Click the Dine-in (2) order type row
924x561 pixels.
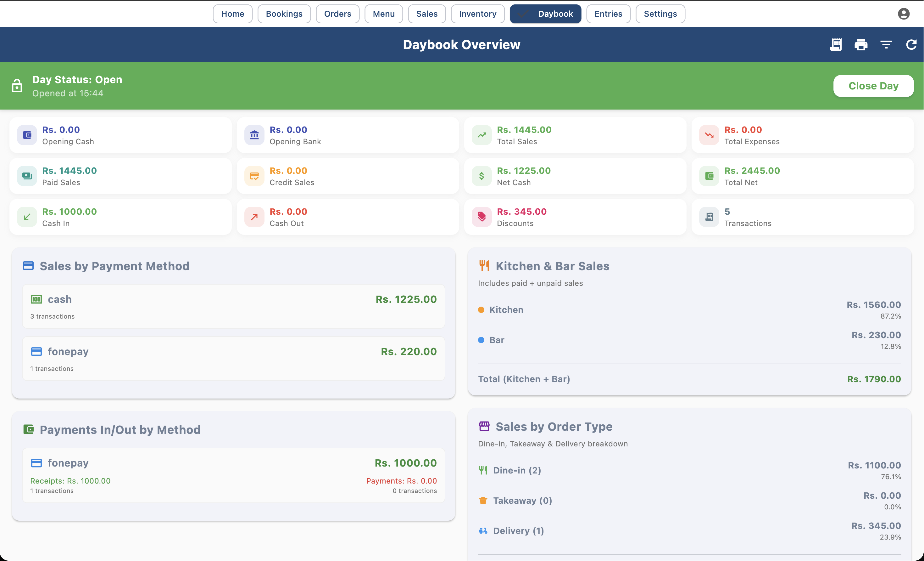[689, 471]
